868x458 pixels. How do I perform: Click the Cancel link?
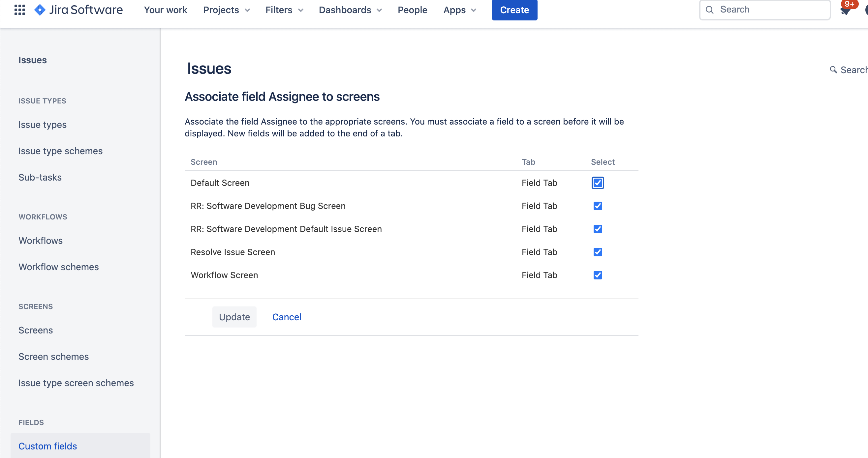tap(286, 317)
